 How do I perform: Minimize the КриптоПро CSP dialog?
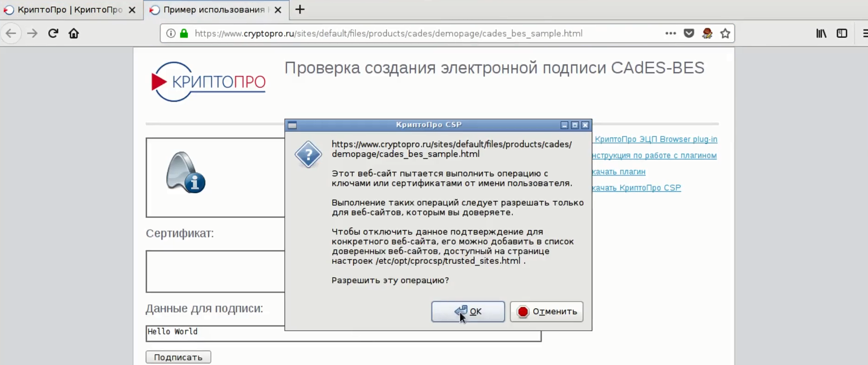564,125
